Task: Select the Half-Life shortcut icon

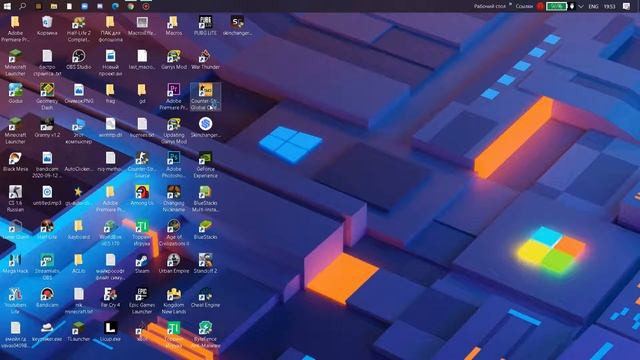Action: (x=47, y=229)
